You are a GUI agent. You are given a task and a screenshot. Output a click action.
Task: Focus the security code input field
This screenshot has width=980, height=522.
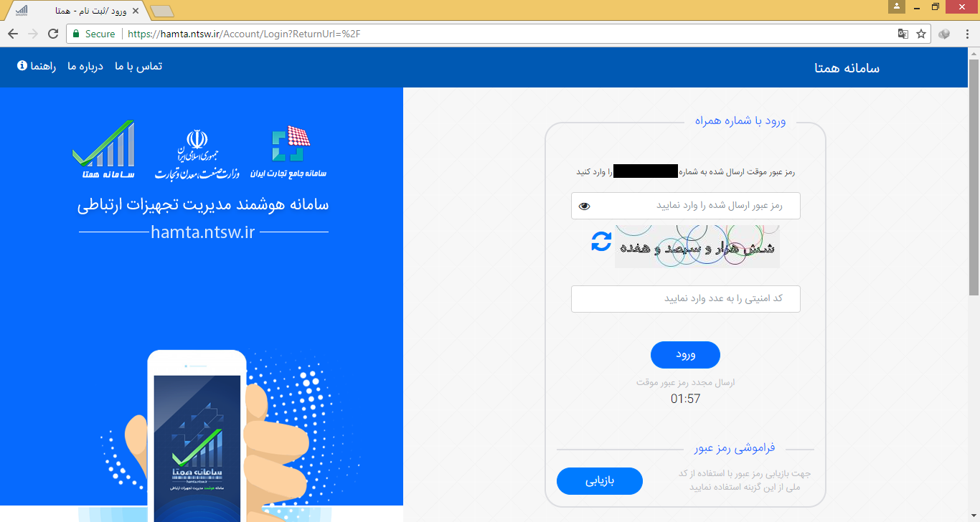685,299
